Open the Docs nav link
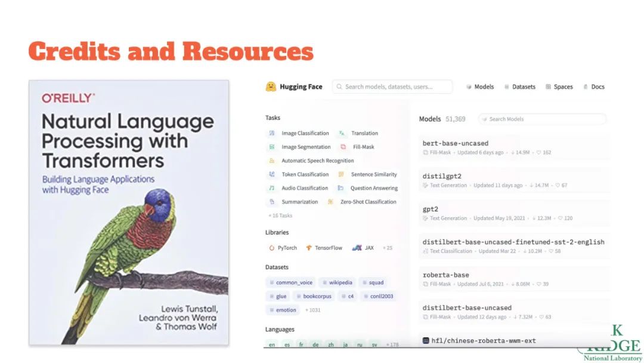Image resolution: width=644 pixels, height=363 pixels. point(594,87)
